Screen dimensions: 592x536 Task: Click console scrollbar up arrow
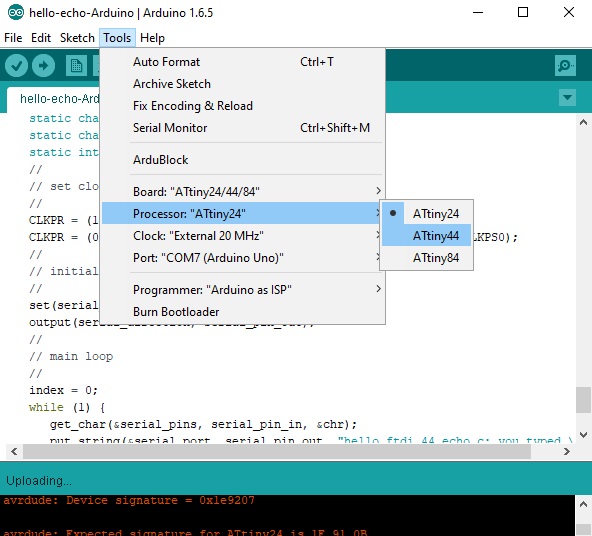(x=583, y=504)
